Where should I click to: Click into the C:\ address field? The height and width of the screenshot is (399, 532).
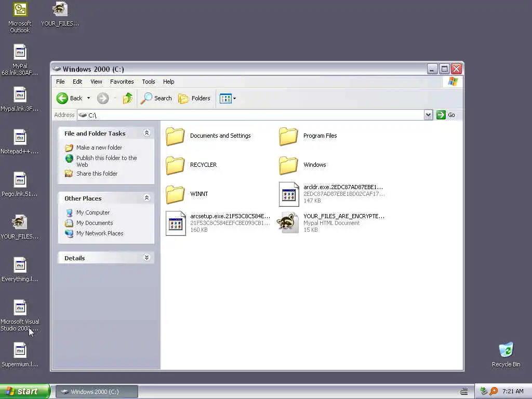click(x=250, y=115)
